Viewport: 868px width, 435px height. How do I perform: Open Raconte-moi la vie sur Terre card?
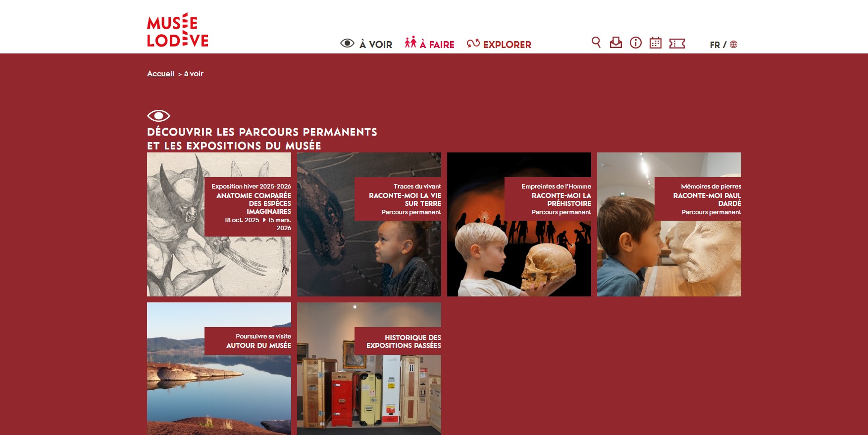click(x=369, y=224)
